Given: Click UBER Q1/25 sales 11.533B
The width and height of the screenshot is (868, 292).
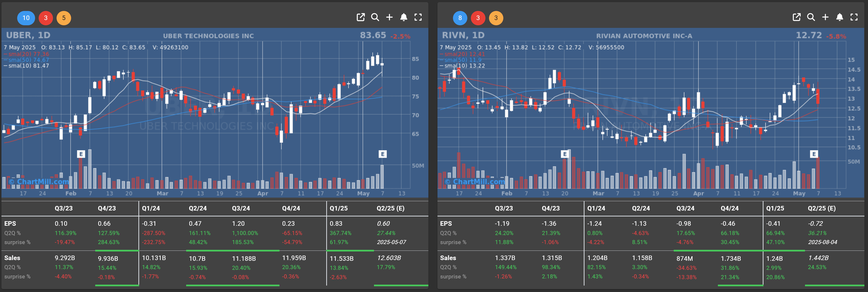Looking at the screenshot, I should coord(342,259).
